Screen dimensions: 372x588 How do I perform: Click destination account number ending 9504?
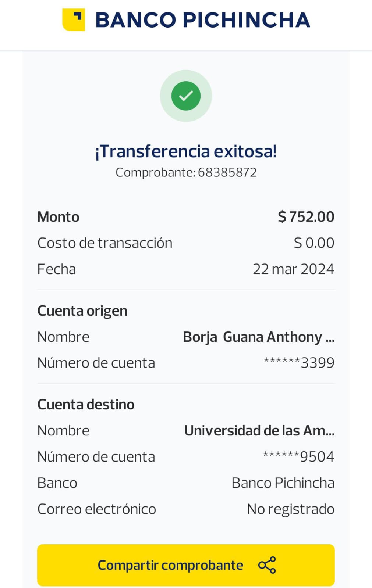tap(298, 457)
